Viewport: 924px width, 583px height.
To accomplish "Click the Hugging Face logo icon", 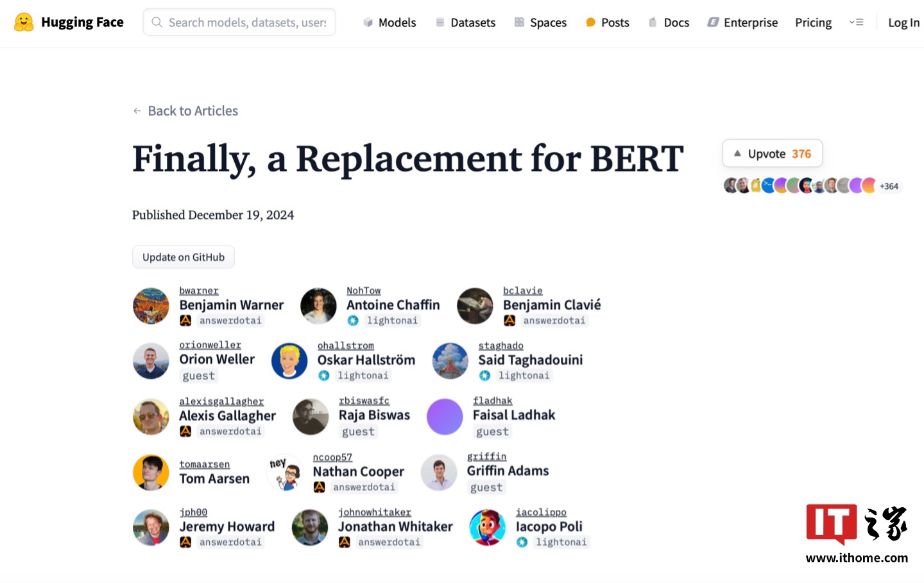I will (24, 22).
